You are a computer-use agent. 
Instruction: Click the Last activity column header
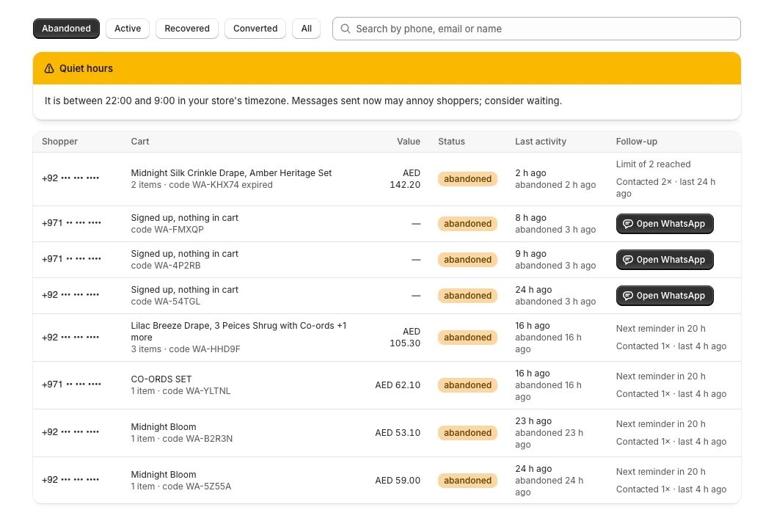(x=541, y=142)
